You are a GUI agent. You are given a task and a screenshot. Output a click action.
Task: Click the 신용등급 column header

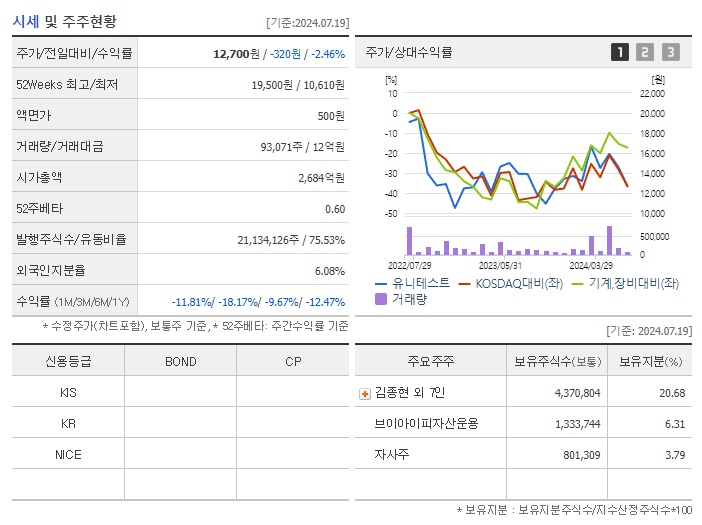coord(68,361)
